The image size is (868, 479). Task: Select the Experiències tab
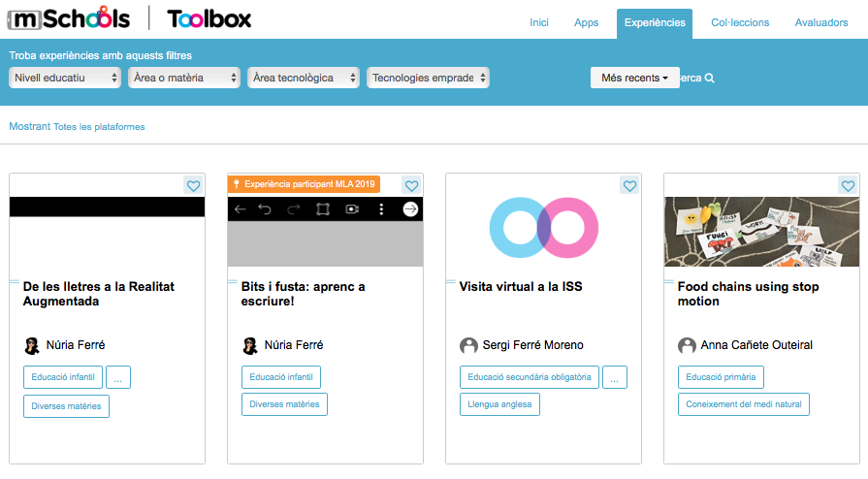tap(655, 24)
